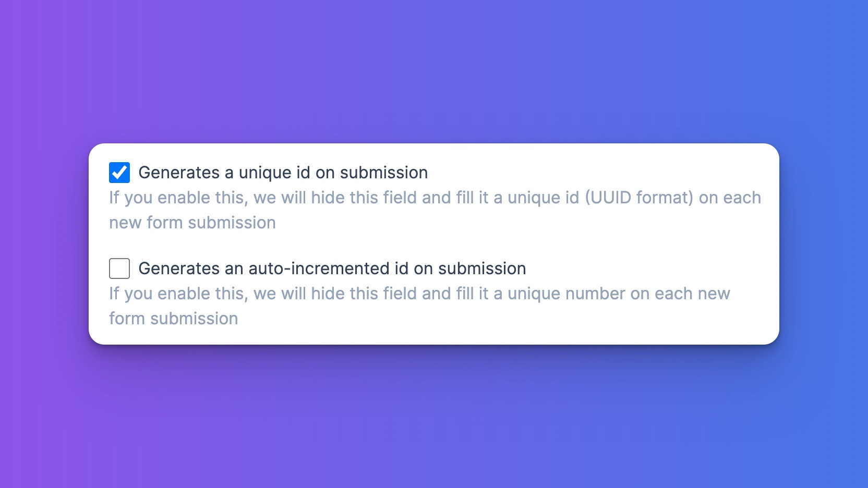Click "on each new" in the number description
Viewport: 868px width, 488px height.
[680, 294]
